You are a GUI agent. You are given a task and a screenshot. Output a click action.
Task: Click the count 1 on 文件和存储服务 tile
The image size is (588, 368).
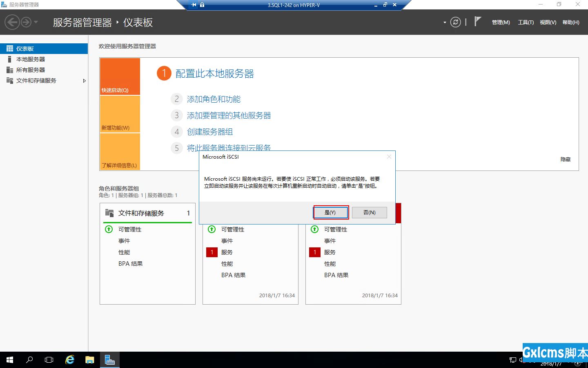click(188, 213)
